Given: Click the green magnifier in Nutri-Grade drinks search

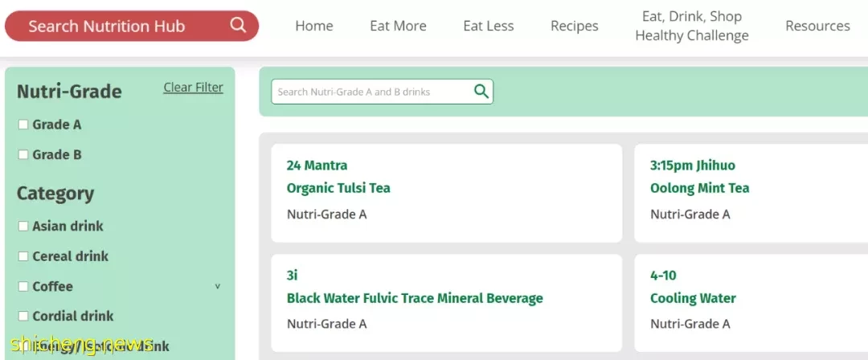Looking at the screenshot, I should point(481,92).
